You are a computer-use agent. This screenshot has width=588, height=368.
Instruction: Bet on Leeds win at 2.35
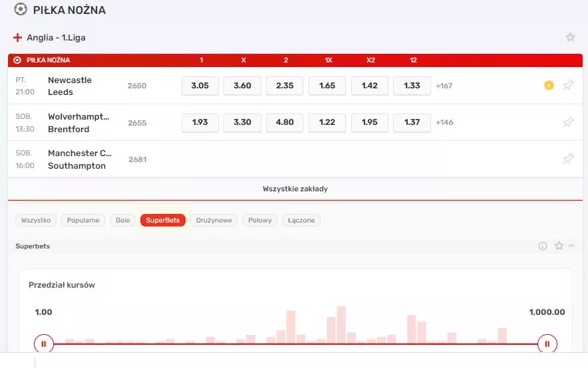point(285,86)
